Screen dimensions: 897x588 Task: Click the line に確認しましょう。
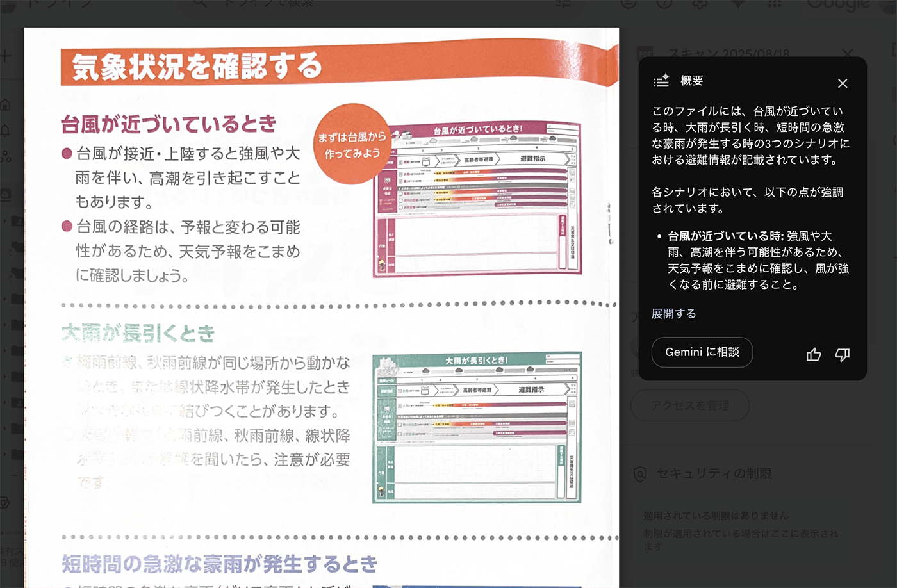click(x=133, y=275)
